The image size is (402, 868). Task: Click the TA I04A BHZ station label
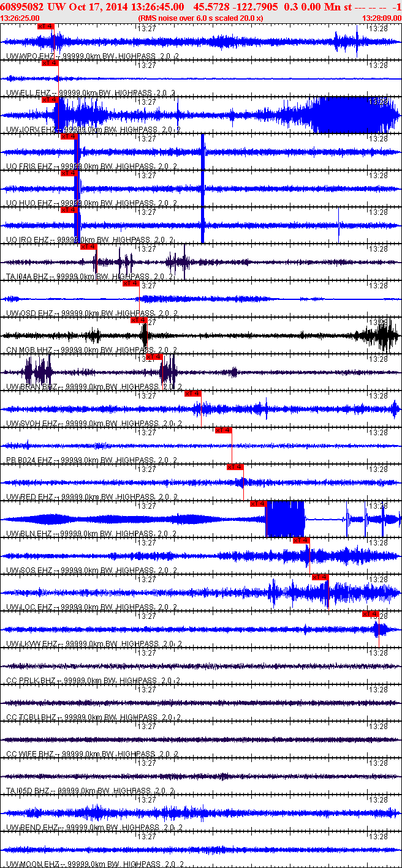tap(31, 277)
